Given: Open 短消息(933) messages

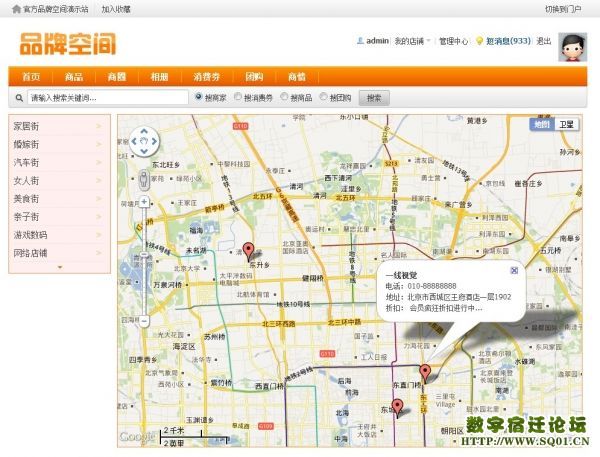Looking at the screenshot, I should tap(508, 41).
